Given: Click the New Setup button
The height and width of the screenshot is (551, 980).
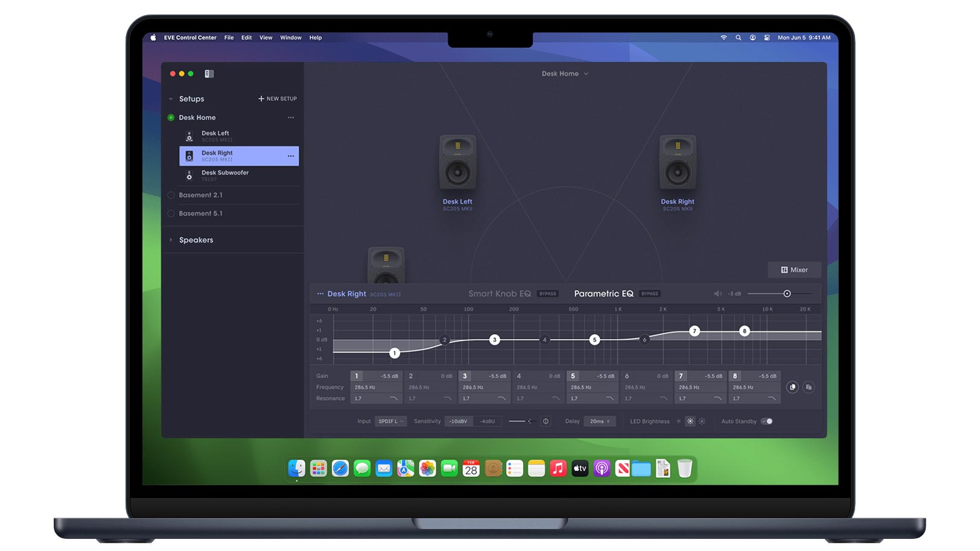Looking at the screenshot, I should 278,99.
